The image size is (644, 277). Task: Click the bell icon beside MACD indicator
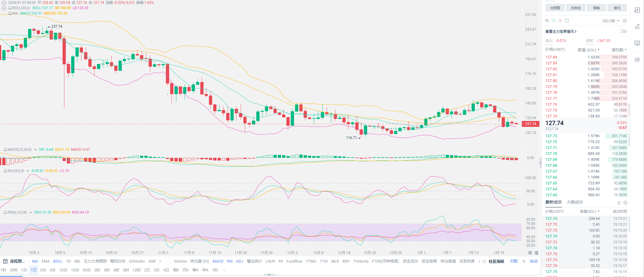point(5,150)
